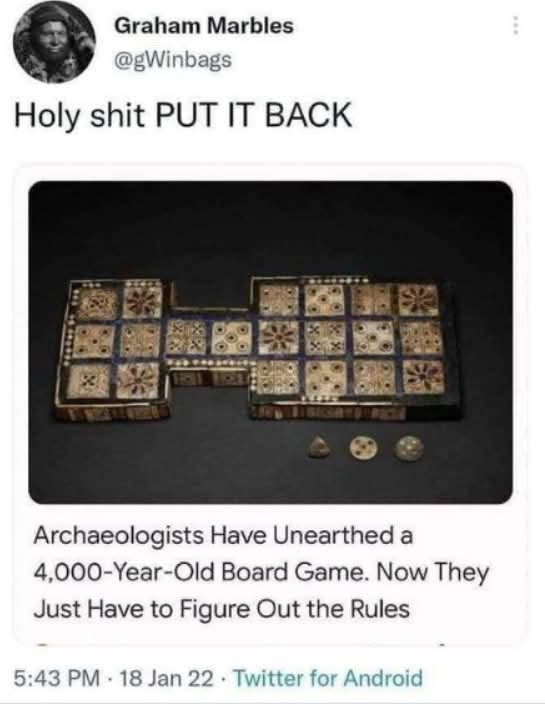Click the right section of game board
The image size is (545, 704).
[355, 348]
